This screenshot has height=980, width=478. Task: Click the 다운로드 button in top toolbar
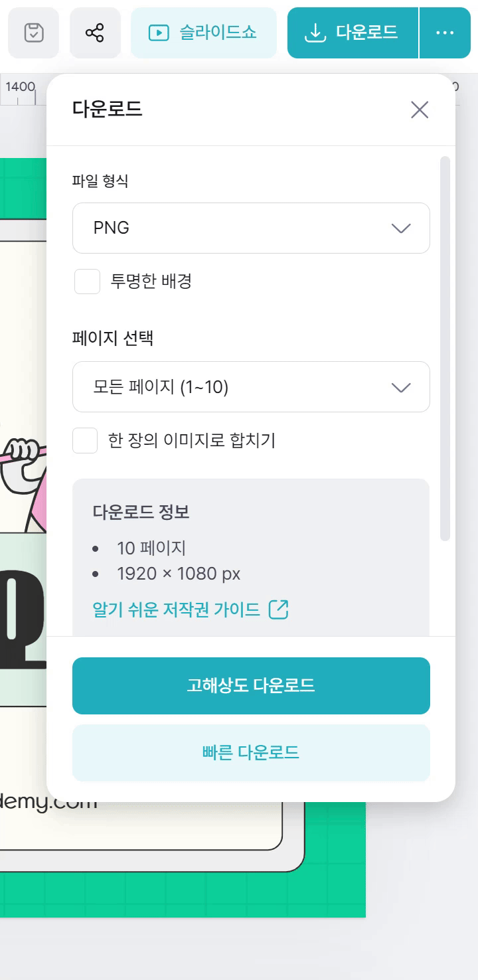point(353,33)
